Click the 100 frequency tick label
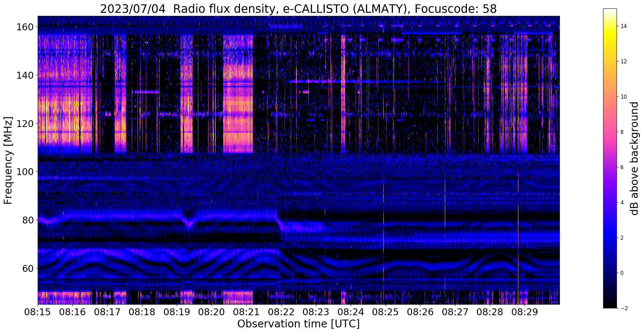The width and height of the screenshot is (644, 333). coord(25,172)
